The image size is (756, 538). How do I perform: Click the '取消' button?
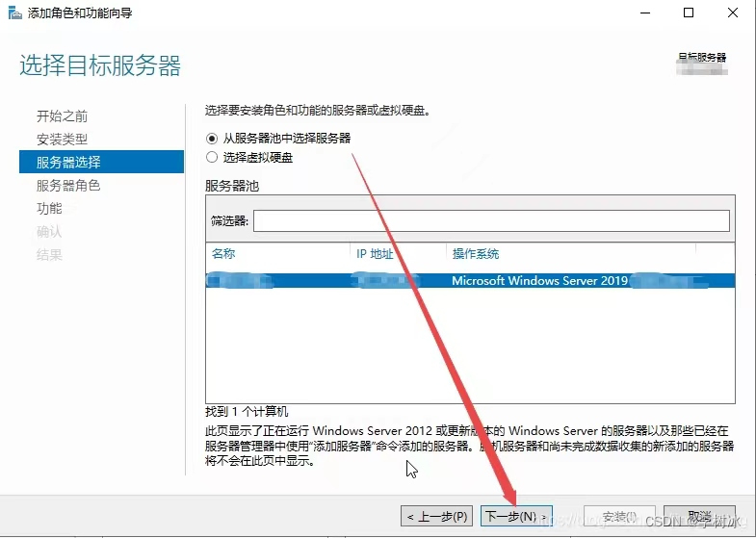(699, 517)
